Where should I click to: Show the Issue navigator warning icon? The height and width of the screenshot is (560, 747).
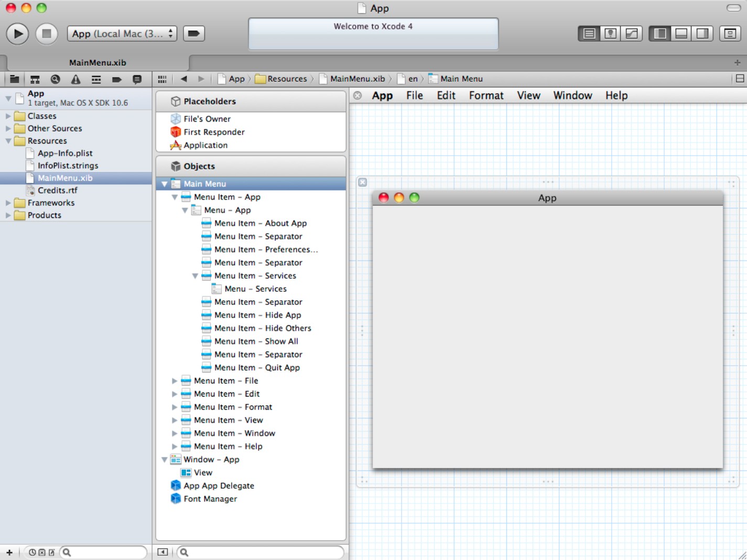pyautogui.click(x=75, y=79)
